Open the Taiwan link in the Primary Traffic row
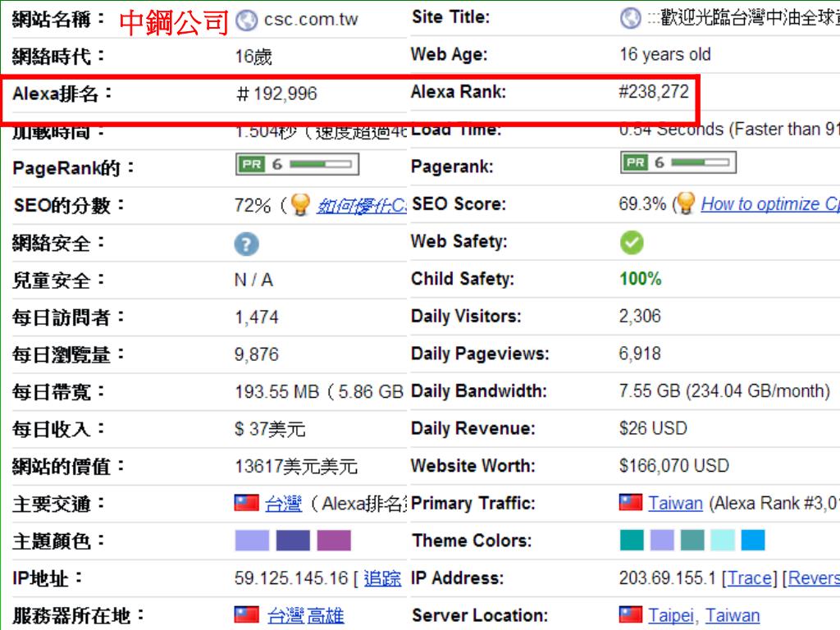Image resolution: width=840 pixels, height=630 pixels. pyautogui.click(x=675, y=503)
